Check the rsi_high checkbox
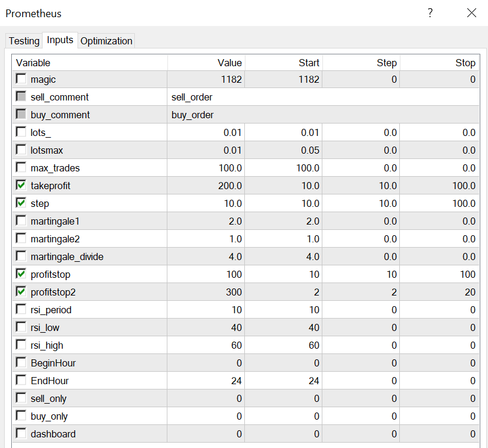Screen dimensions: 488x448 [21, 344]
